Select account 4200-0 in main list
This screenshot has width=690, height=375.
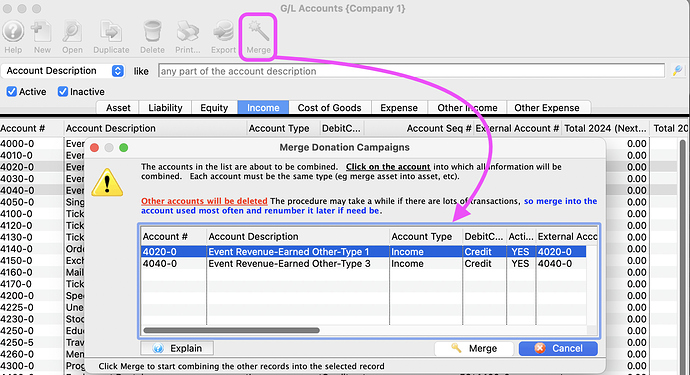tap(17, 295)
